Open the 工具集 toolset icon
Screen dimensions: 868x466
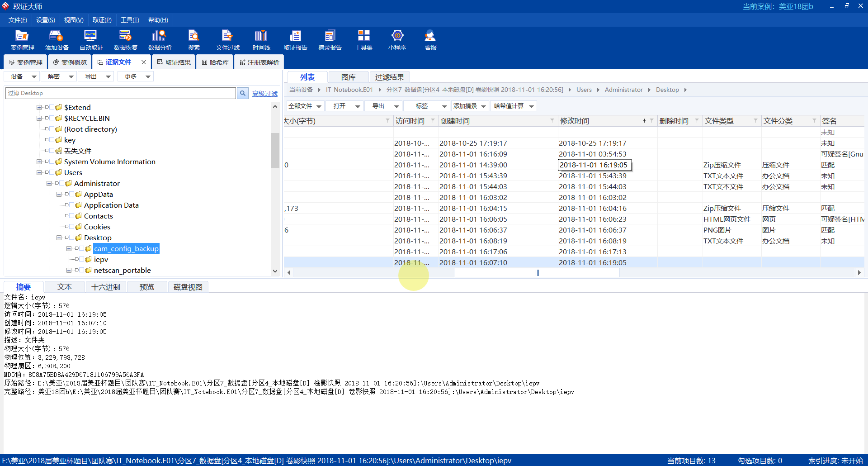tap(363, 40)
